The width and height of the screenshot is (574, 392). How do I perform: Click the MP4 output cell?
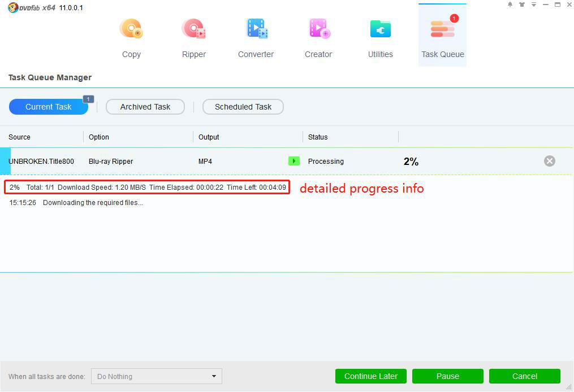(205, 161)
